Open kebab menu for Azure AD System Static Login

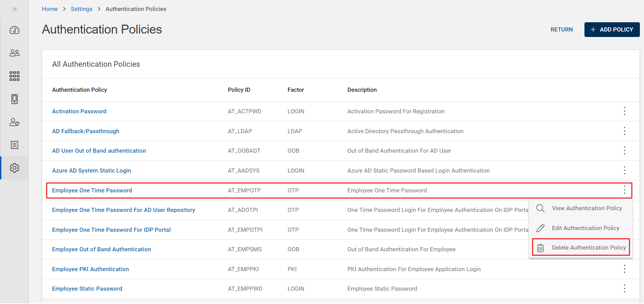pos(624,170)
